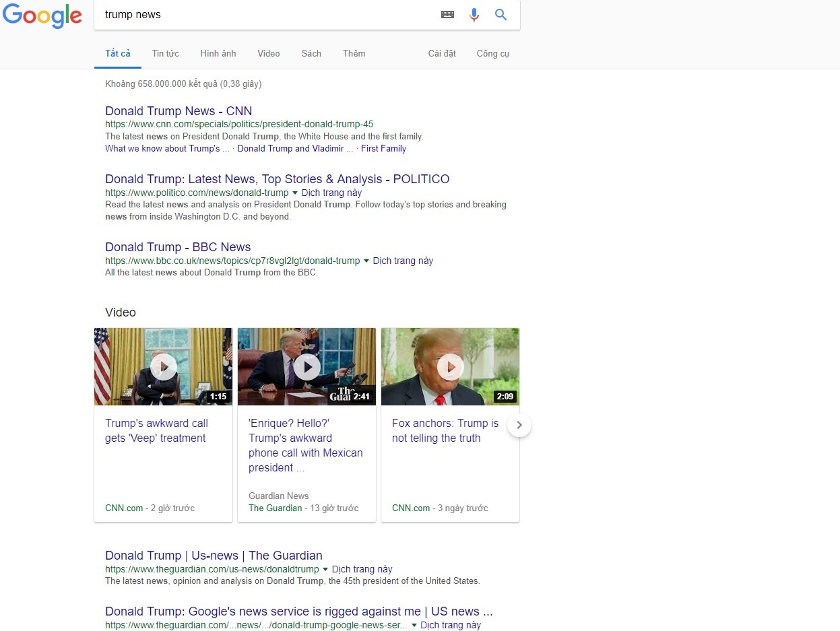Play the CNN 'Veep' treatment video

(163, 366)
